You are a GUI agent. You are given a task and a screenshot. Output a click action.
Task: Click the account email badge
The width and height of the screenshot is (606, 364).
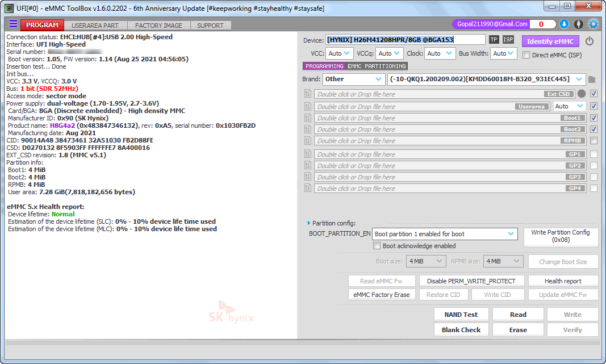click(x=492, y=24)
